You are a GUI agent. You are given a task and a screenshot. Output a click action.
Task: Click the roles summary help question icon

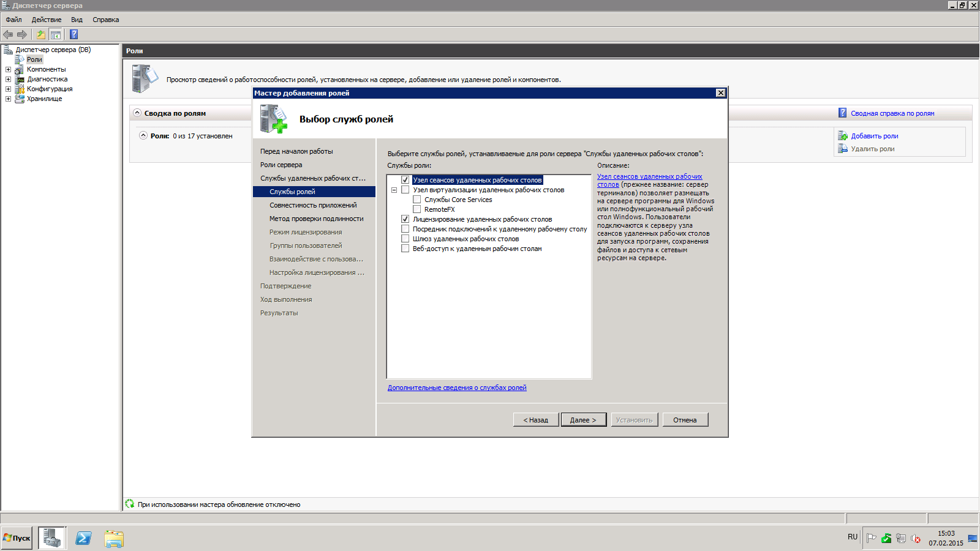coord(843,113)
